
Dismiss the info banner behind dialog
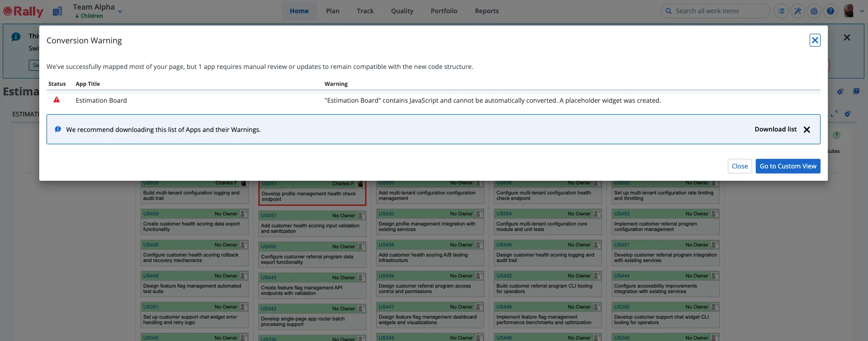(847, 37)
